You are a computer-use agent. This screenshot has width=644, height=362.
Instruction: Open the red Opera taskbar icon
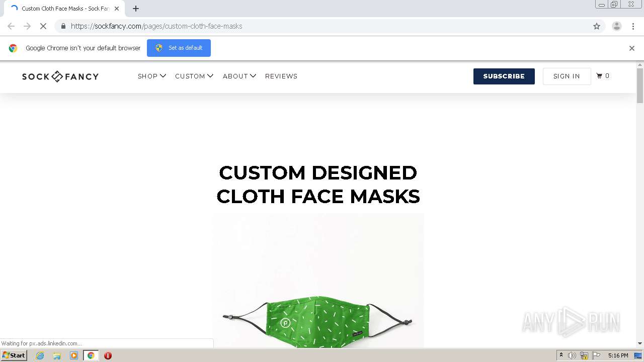point(108,355)
